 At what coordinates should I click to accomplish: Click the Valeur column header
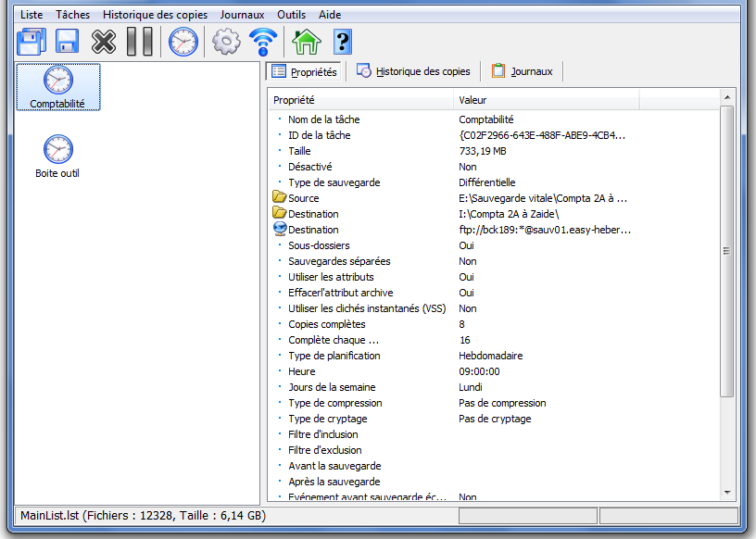(x=546, y=100)
